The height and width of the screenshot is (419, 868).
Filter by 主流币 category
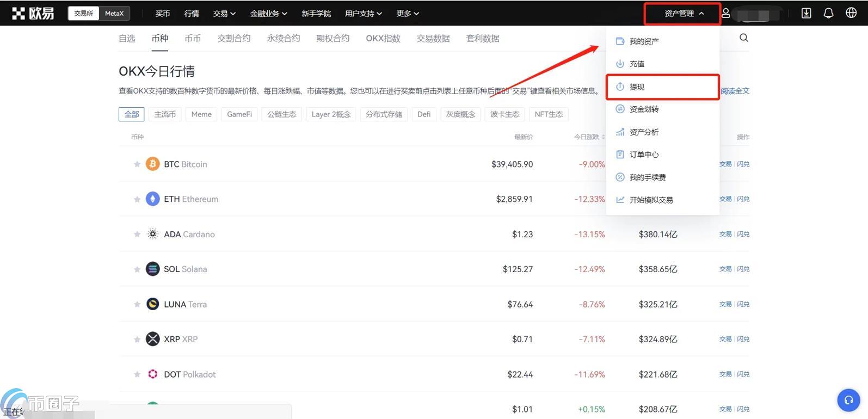pos(165,114)
